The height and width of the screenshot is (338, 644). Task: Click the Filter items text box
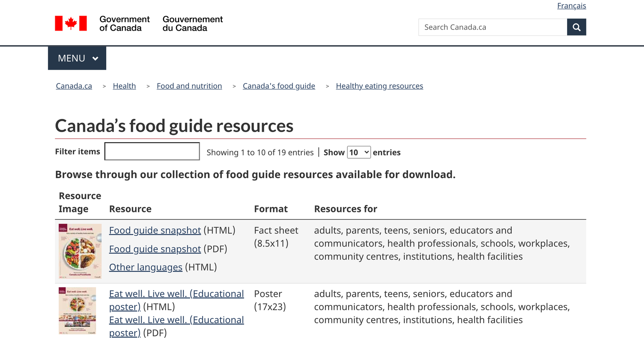[x=152, y=151]
